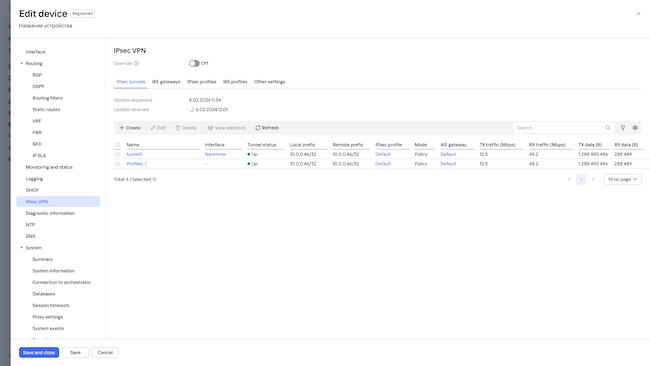Open tunnel1 IKE gateway Default link

448,154
